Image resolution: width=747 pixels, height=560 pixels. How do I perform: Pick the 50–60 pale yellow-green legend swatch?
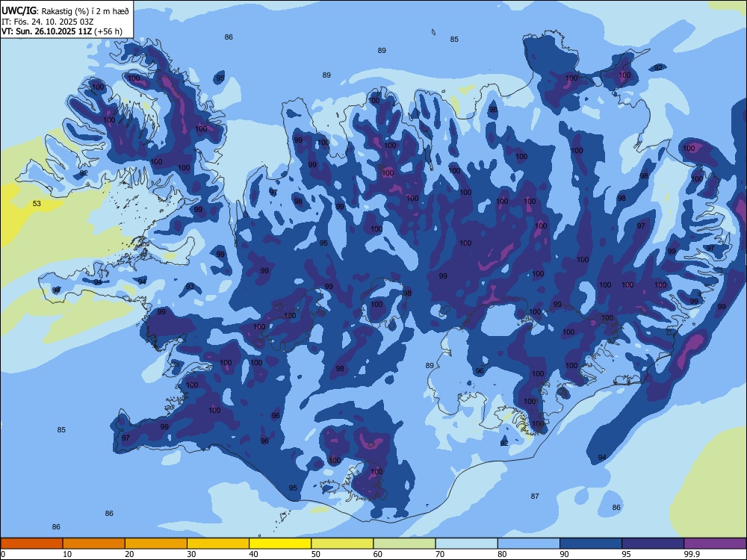pos(342,544)
